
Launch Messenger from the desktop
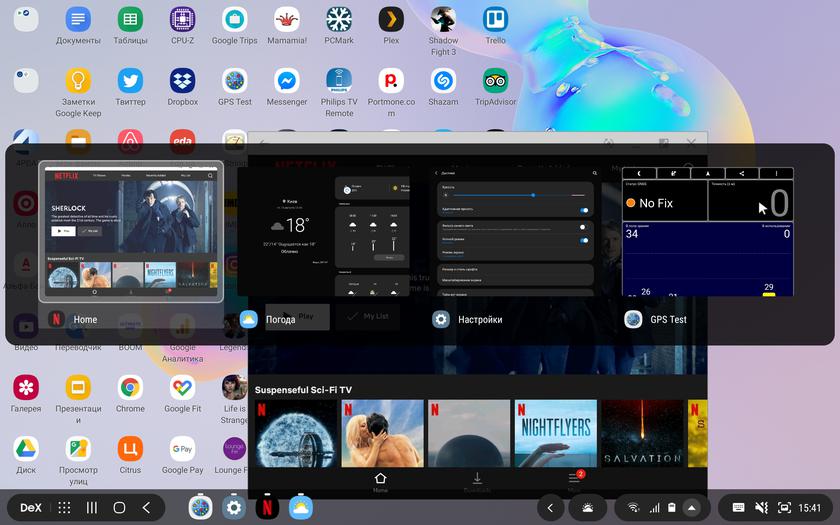click(x=287, y=81)
